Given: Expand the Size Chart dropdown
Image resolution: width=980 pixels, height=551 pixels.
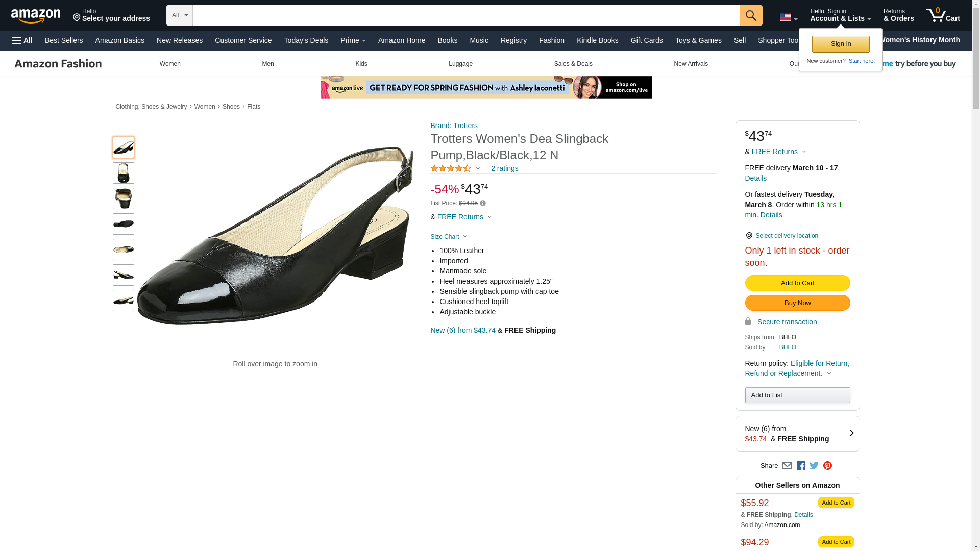Looking at the screenshot, I should point(449,237).
